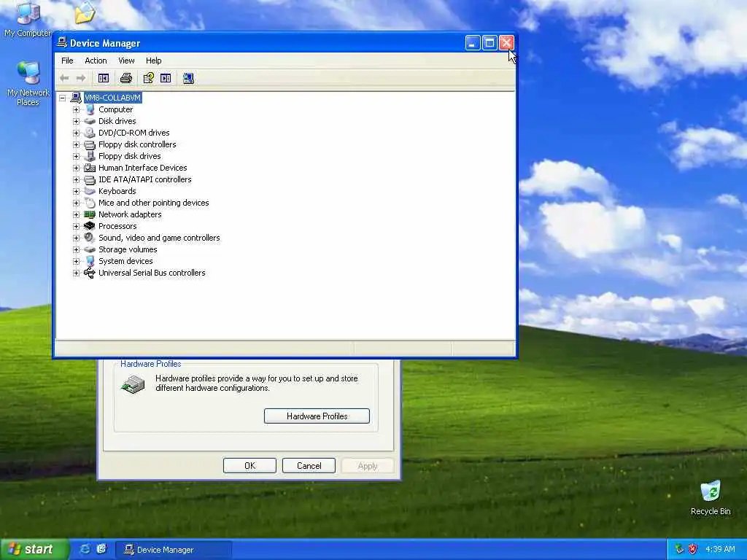Image resolution: width=747 pixels, height=560 pixels.
Task: Click the DVD/CD-ROM drives icon
Action: pos(90,133)
